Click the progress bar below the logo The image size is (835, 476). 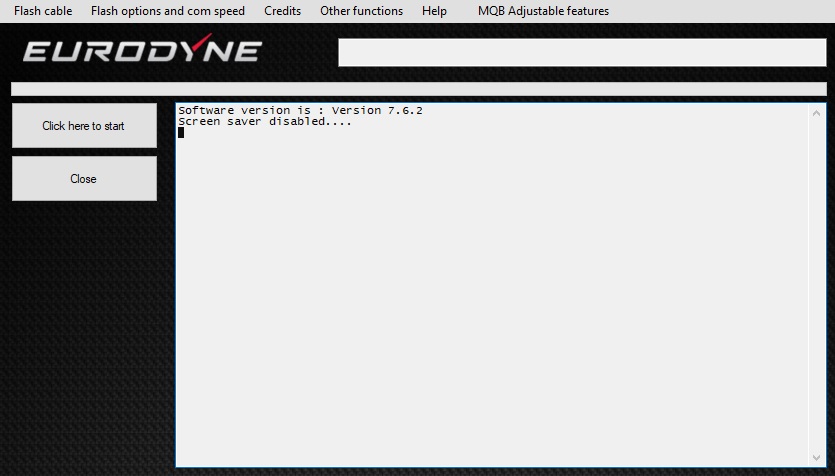point(418,89)
